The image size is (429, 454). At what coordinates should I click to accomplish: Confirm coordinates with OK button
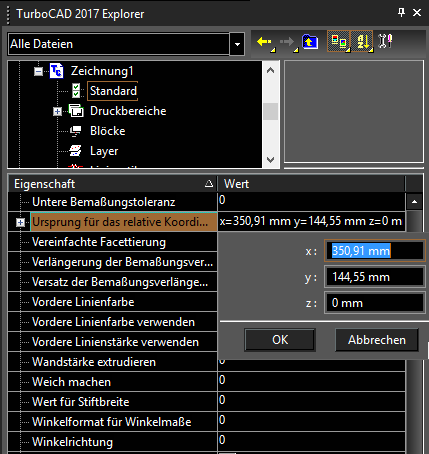click(280, 340)
